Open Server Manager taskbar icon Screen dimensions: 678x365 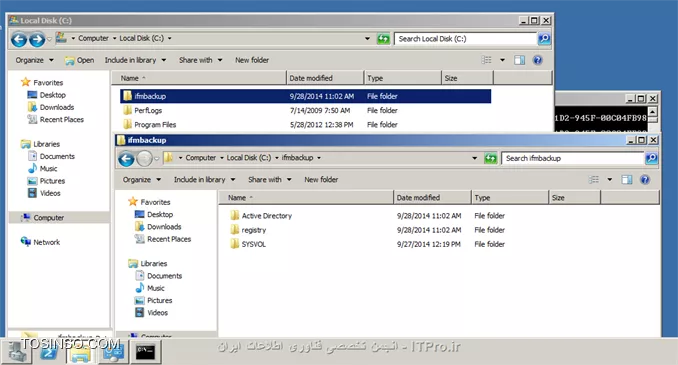(x=16, y=352)
